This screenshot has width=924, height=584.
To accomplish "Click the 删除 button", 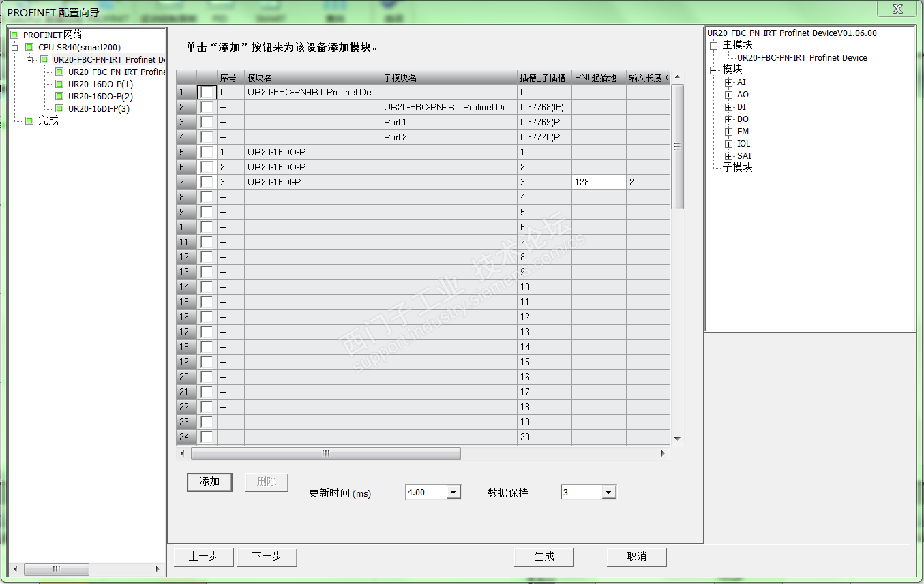I will [x=267, y=482].
